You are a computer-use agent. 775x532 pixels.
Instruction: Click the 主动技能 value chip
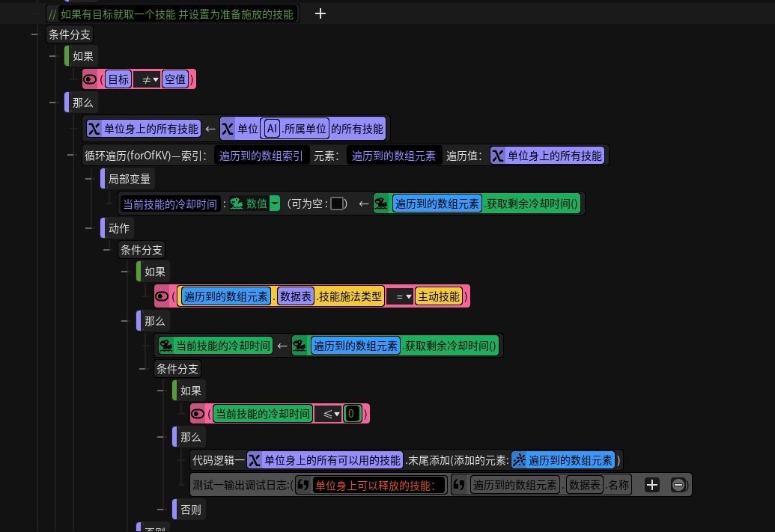pos(439,296)
